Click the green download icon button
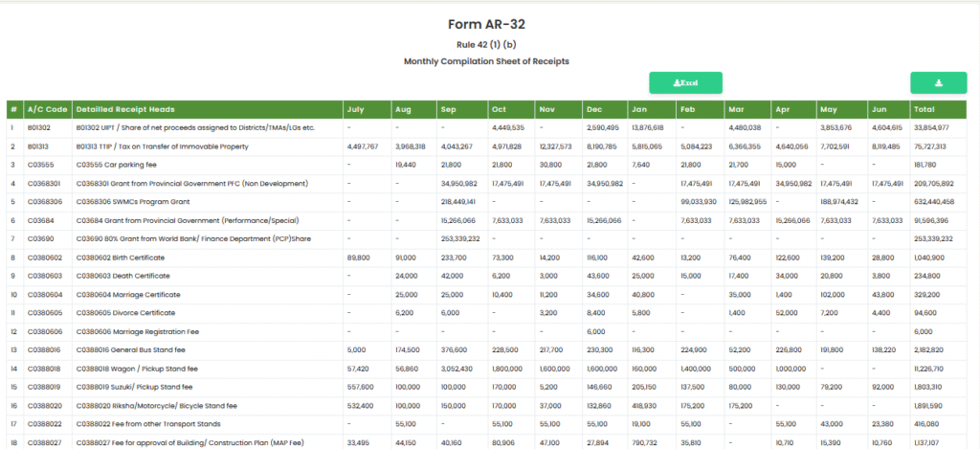The width and height of the screenshot is (980, 449). point(938,83)
